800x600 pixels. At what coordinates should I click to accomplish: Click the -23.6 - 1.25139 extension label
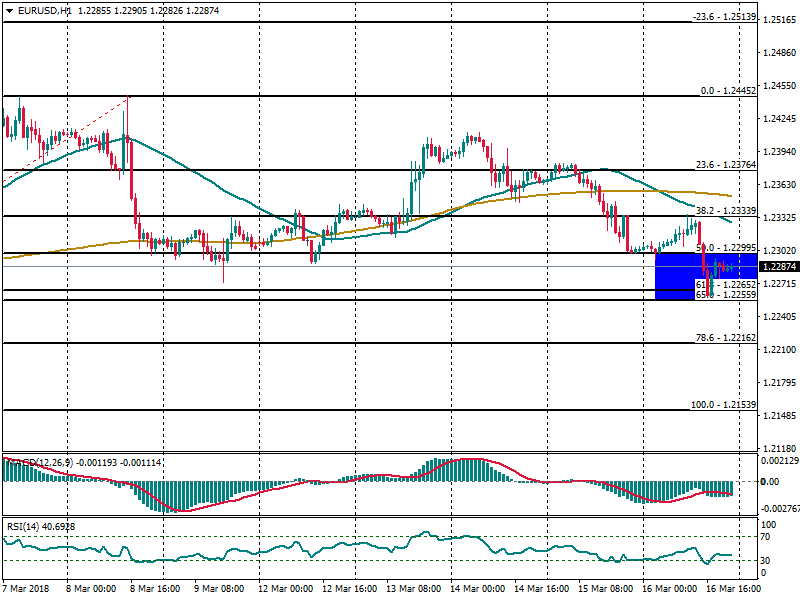click(723, 18)
